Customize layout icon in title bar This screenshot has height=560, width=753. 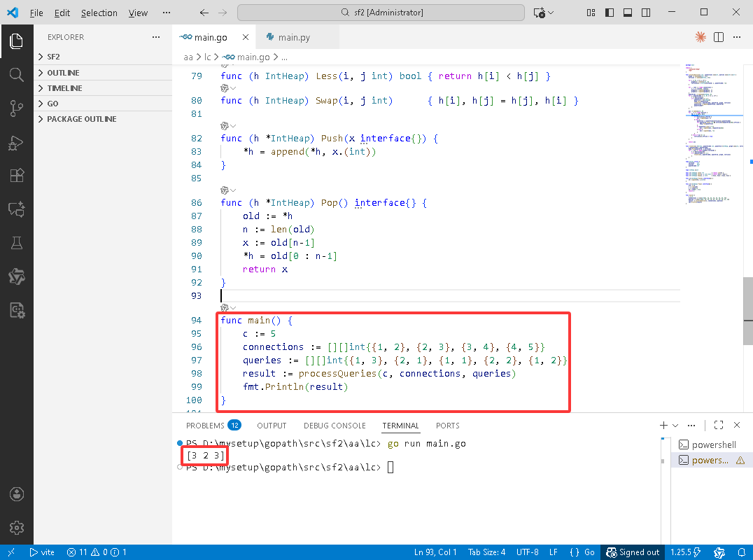[x=591, y=13]
